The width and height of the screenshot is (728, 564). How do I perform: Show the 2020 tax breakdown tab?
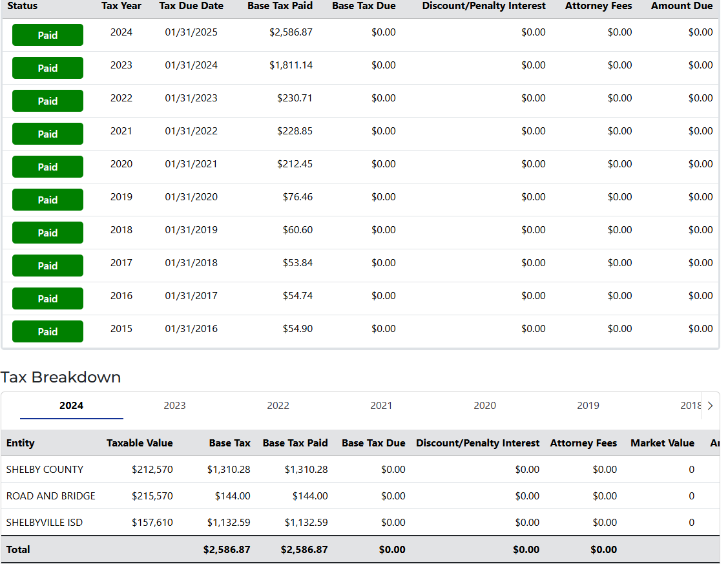coord(484,406)
